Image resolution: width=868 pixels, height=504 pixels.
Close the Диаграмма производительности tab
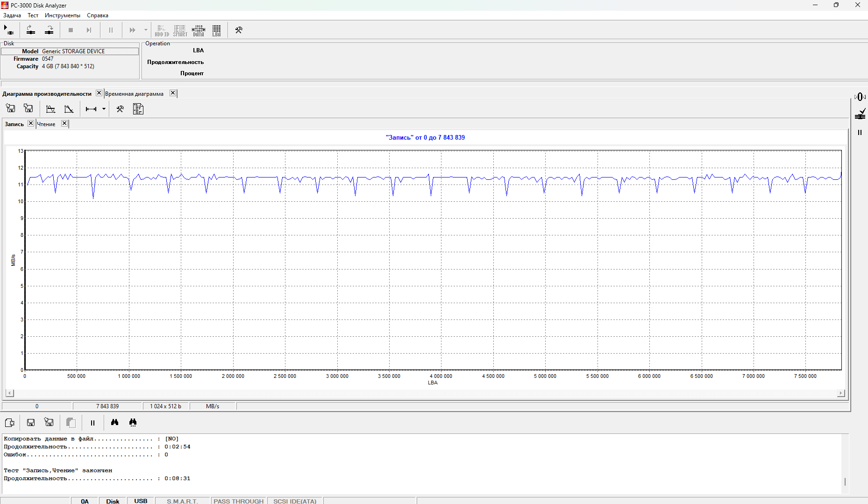[x=99, y=93]
